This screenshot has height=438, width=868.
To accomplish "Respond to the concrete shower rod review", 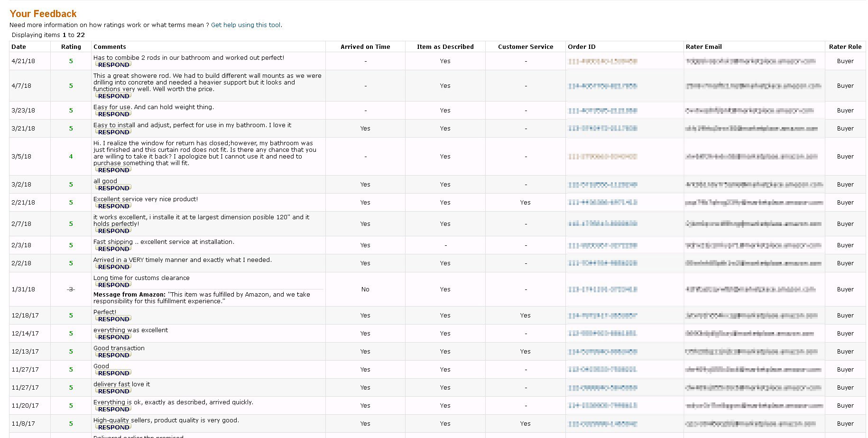I will [113, 96].
